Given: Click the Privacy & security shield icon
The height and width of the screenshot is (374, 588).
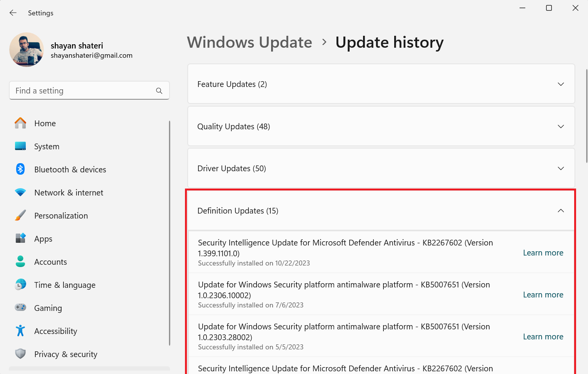Looking at the screenshot, I should click(20, 354).
